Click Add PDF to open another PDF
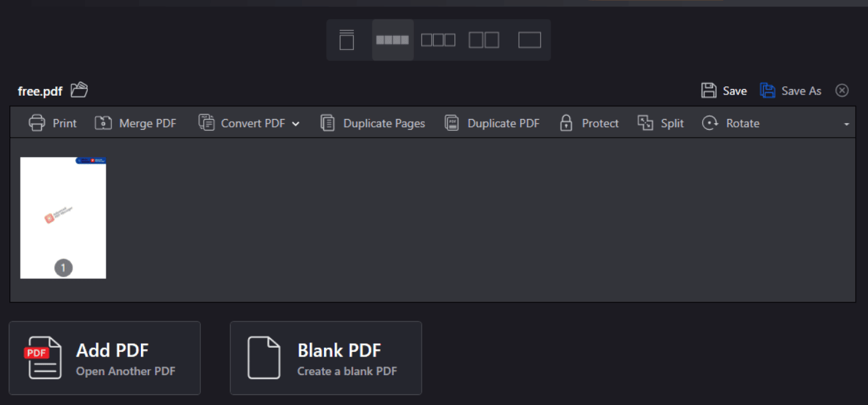The height and width of the screenshot is (405, 868). click(104, 358)
